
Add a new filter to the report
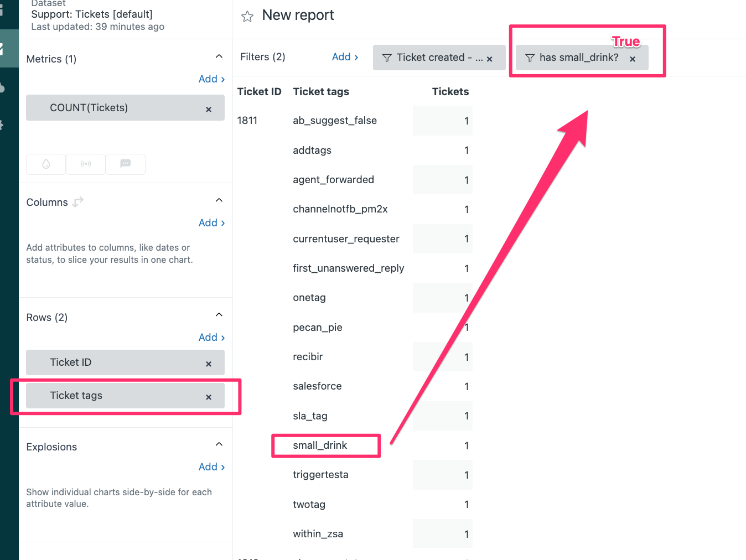click(345, 57)
